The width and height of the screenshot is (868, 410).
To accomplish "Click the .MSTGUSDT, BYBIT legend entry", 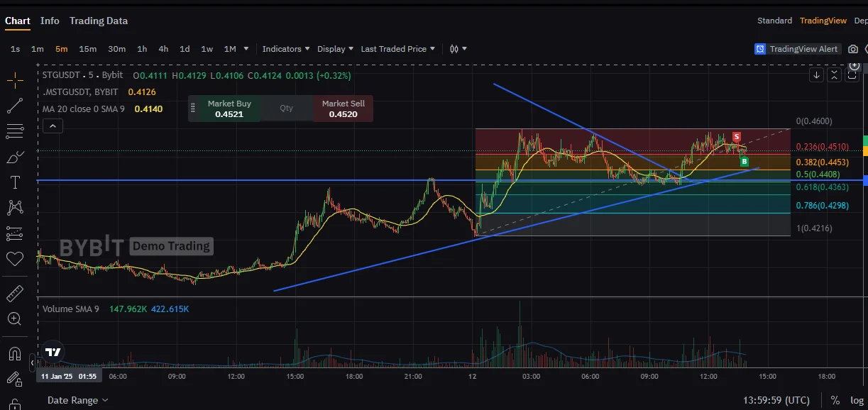I will (80, 92).
